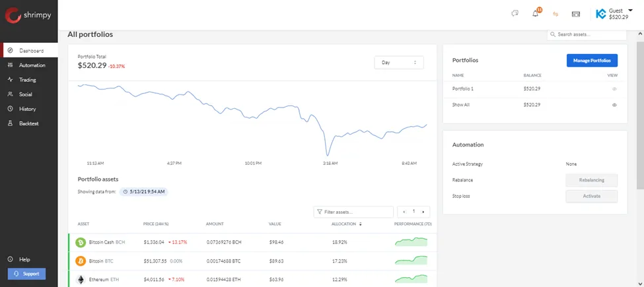This screenshot has height=287, width=644.
Task: Click the blue Support button
Action: pos(26,274)
